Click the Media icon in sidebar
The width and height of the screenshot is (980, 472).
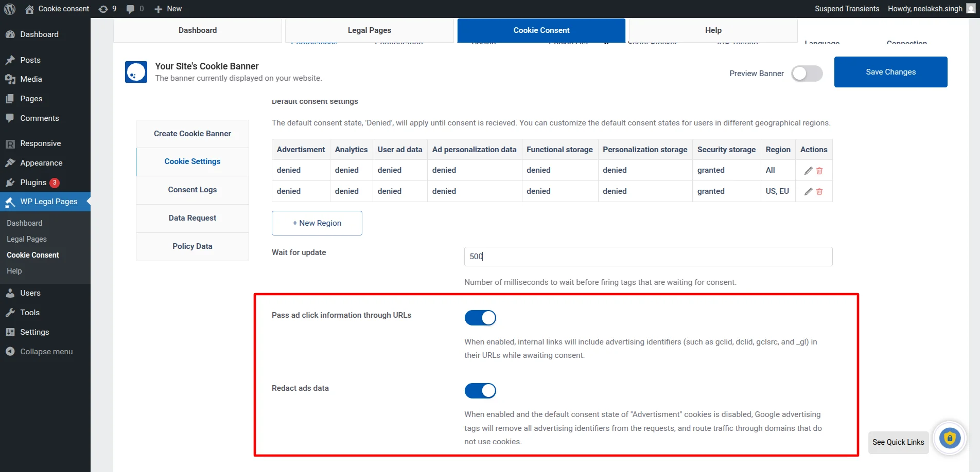[x=10, y=79]
